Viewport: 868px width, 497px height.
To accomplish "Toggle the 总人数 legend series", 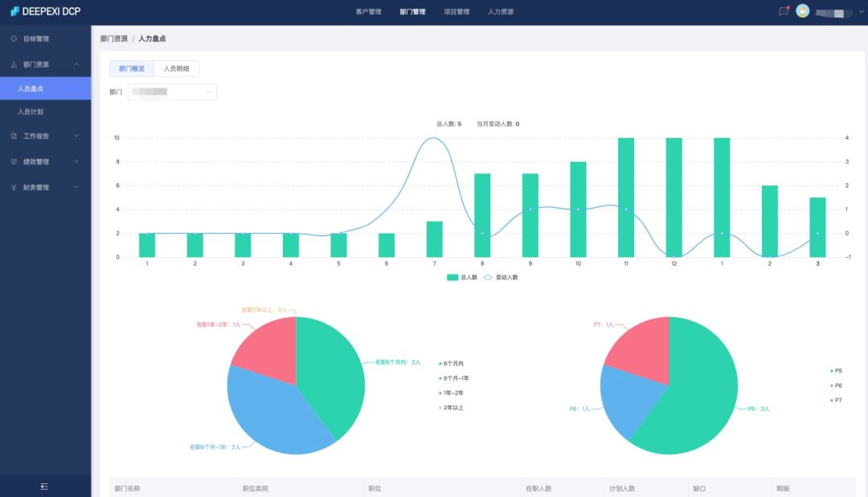I will point(461,278).
